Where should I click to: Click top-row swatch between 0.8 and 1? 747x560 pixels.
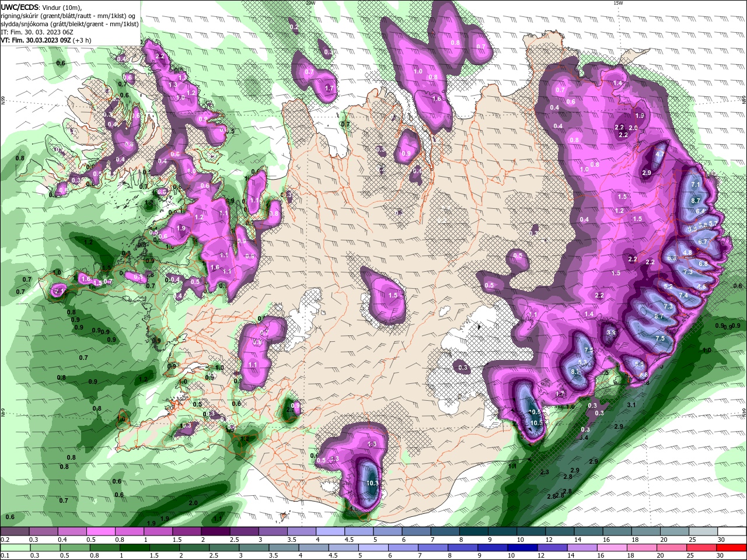coord(129,531)
